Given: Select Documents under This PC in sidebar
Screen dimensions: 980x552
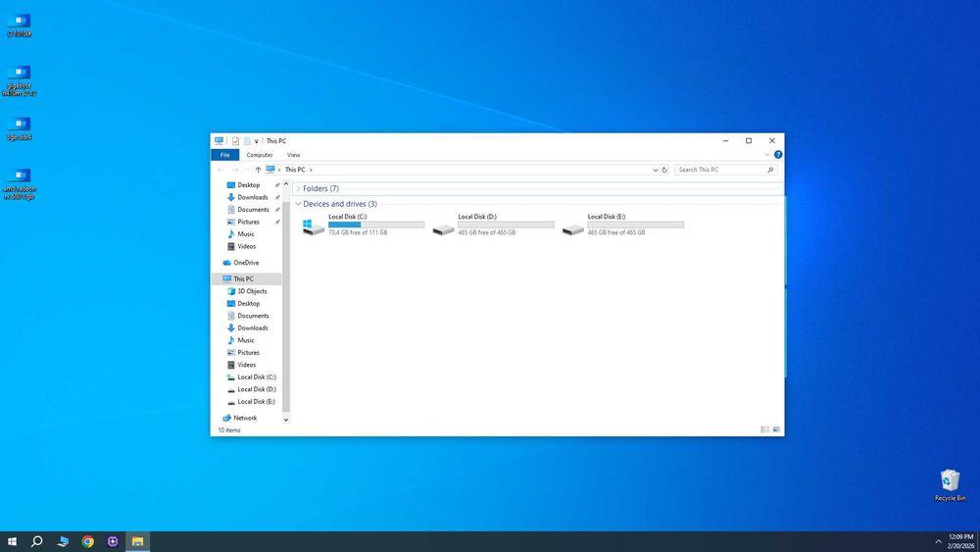Looking at the screenshot, I should [x=253, y=316].
